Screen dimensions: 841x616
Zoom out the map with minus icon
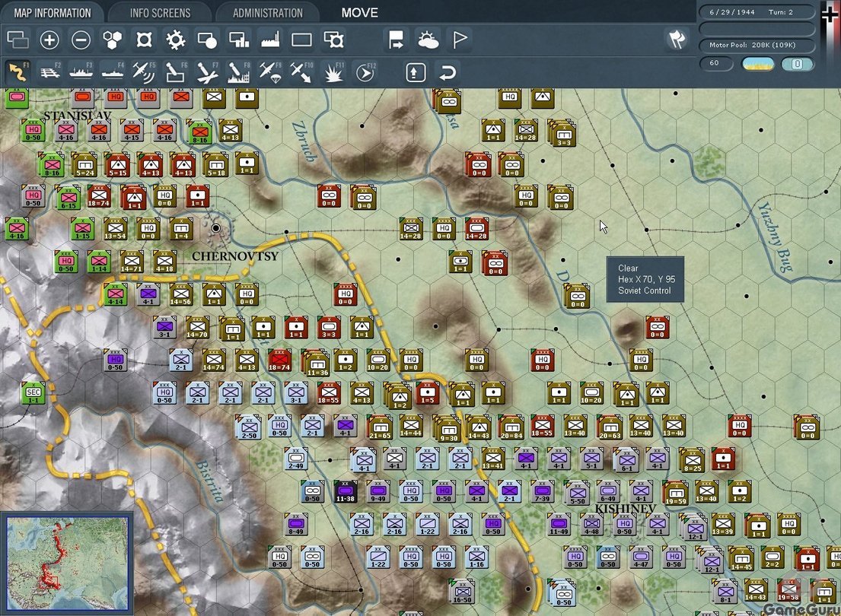pyautogui.click(x=81, y=40)
